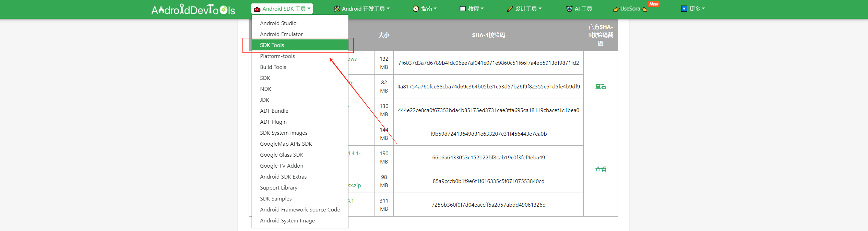Click 查看 link beside the 190 MB row
Viewport: 868px width, 231px height.
tap(601, 169)
